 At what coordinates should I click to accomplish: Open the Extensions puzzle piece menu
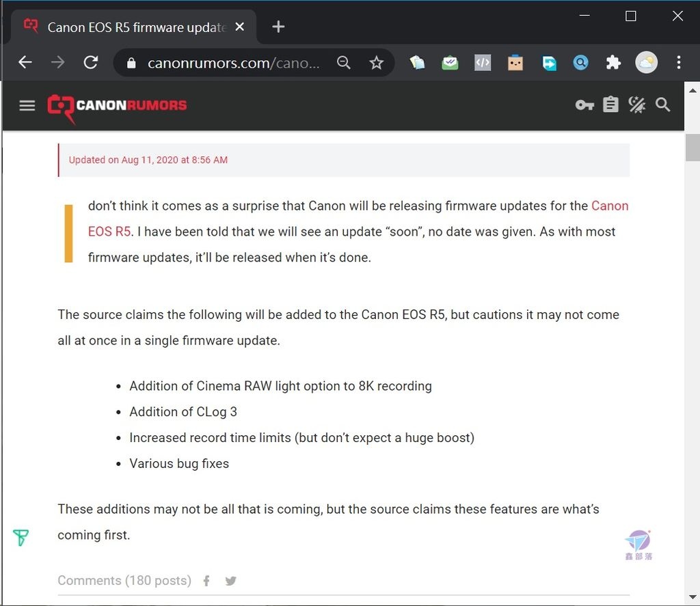[x=613, y=62]
